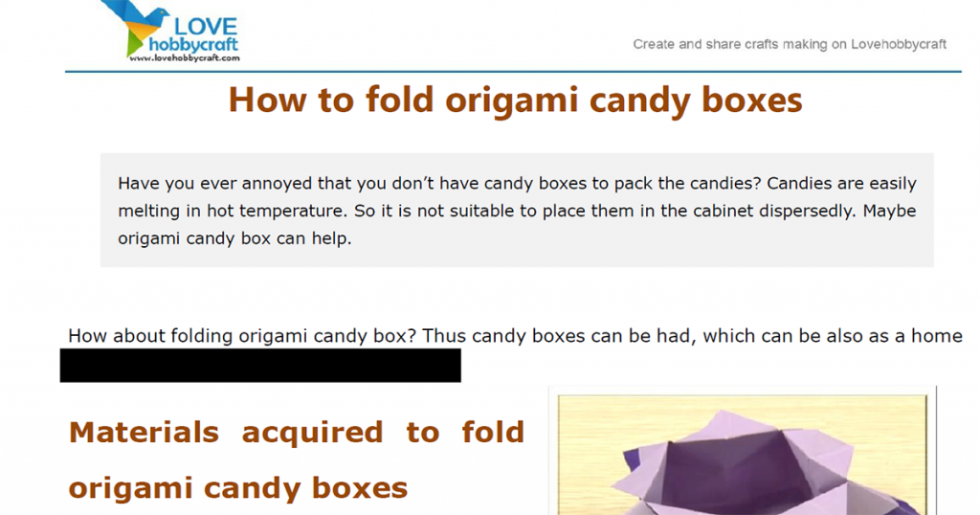Click the 'Materials acquired to fold' heading line
This screenshot has width=980, height=515.
297,433
